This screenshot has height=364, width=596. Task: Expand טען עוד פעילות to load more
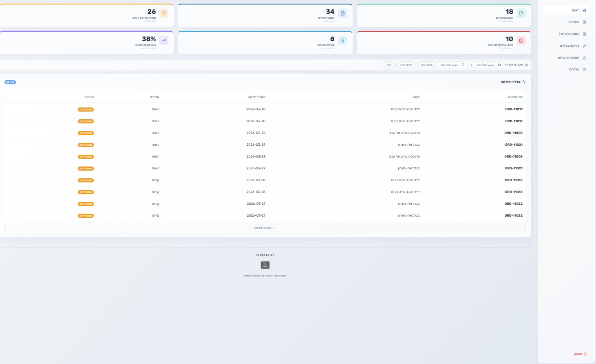[265, 228]
